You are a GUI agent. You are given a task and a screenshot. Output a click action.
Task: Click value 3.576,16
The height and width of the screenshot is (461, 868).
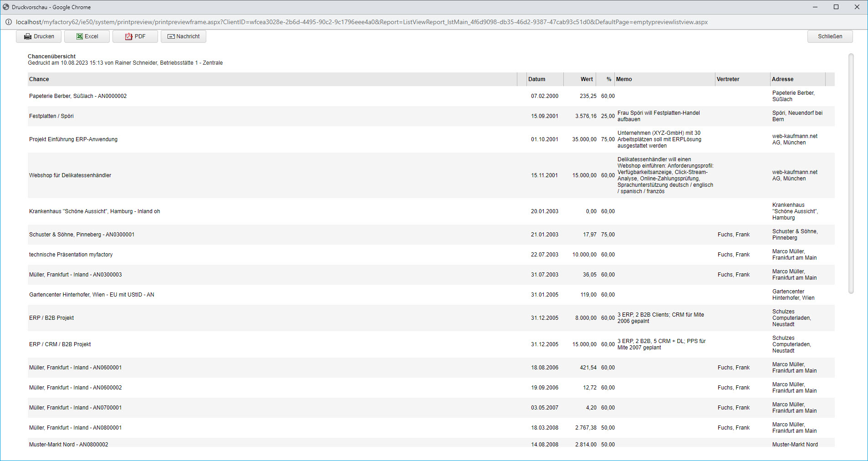click(586, 116)
